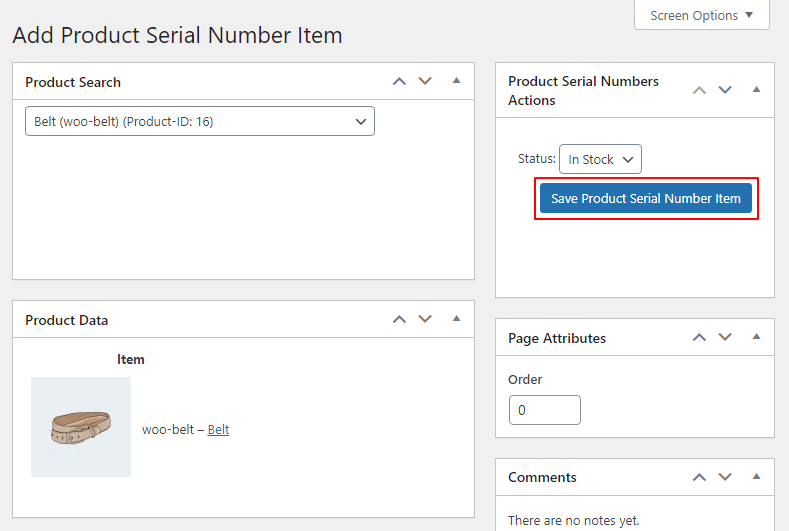
Task: Open the Belt product search dropdown
Action: click(x=200, y=121)
